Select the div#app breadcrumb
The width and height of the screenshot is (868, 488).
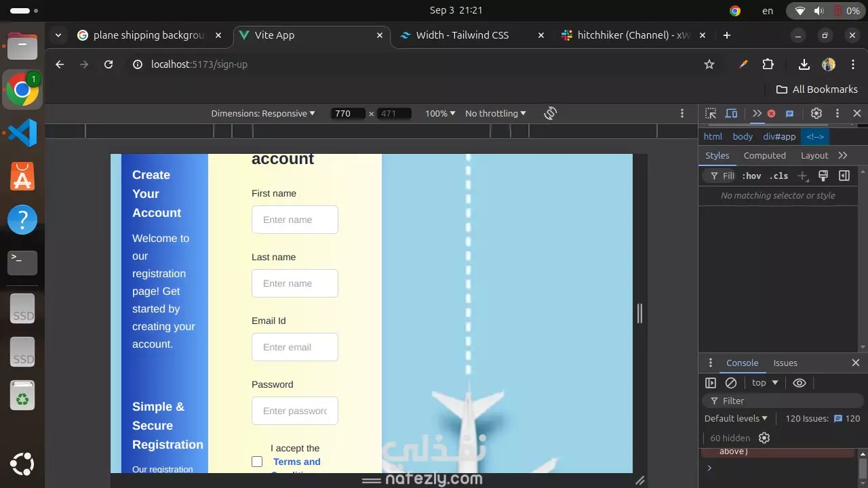coord(779,136)
